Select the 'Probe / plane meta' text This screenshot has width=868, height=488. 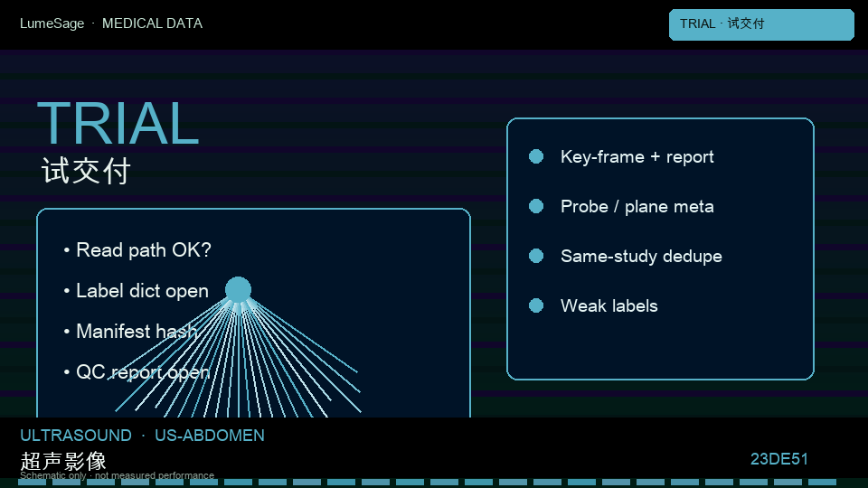click(x=637, y=207)
